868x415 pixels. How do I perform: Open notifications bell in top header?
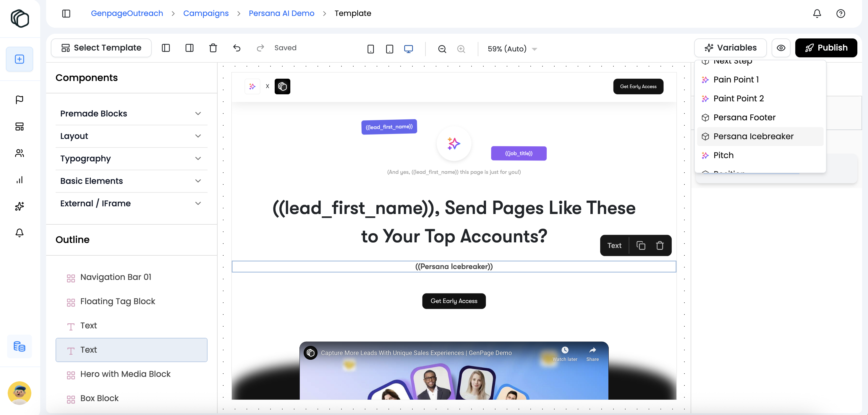coord(817,14)
